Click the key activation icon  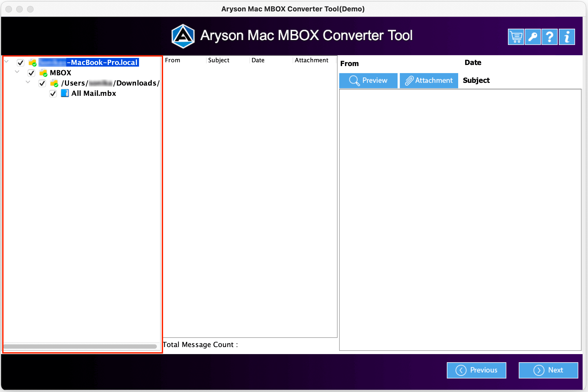(x=533, y=37)
